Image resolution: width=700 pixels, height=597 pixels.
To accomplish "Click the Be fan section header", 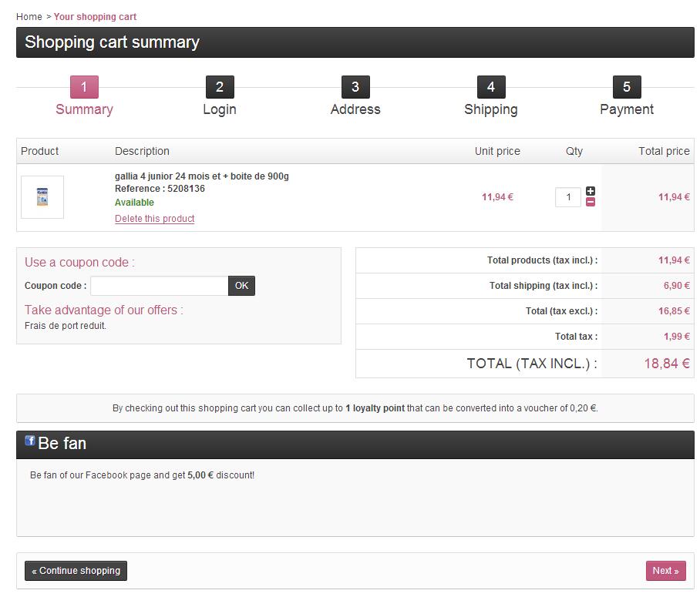I will pos(62,444).
